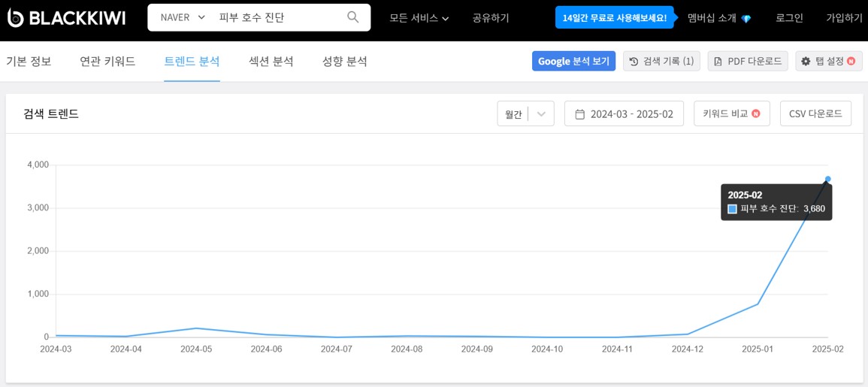Click the 14일간 무료로 사용해보세요 banner

[x=614, y=18]
